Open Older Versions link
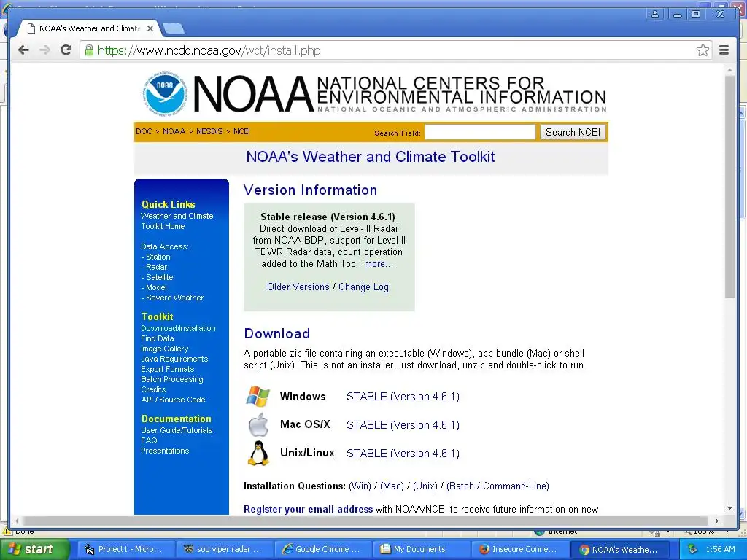Screen dimensions: 747x560 [x=298, y=287]
